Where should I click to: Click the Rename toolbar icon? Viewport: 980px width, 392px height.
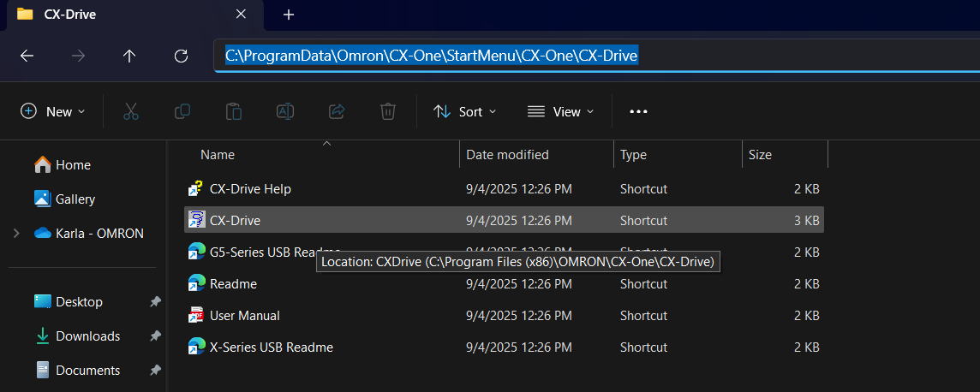(285, 112)
